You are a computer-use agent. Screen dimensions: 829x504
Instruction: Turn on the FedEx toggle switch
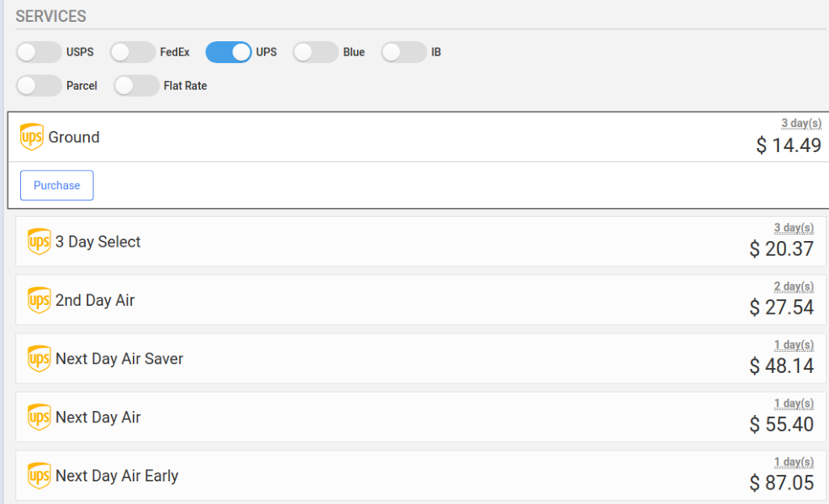[132, 52]
